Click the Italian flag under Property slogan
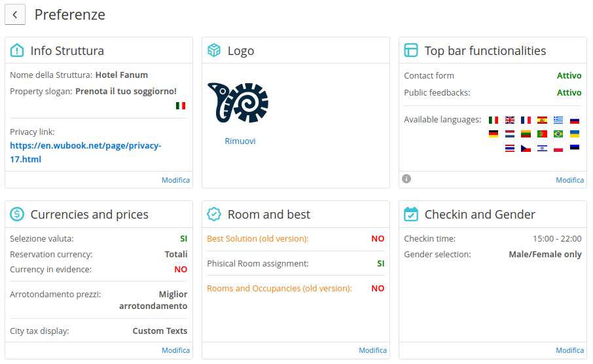The height and width of the screenshot is (364, 593). tap(181, 106)
